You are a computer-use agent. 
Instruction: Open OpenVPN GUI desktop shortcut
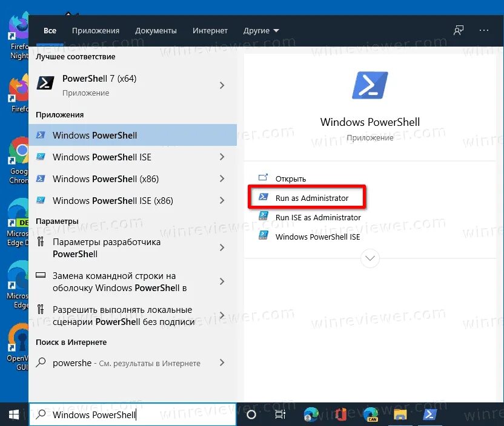19,347
